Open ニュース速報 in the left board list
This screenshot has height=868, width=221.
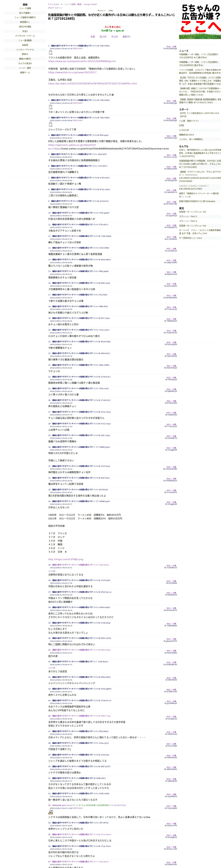point(25,8)
